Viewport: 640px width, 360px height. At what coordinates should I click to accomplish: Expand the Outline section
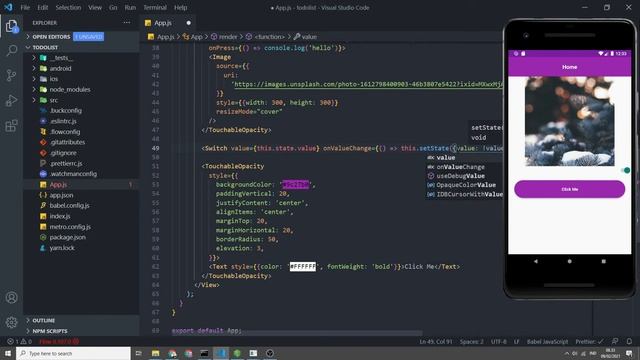(x=43, y=320)
